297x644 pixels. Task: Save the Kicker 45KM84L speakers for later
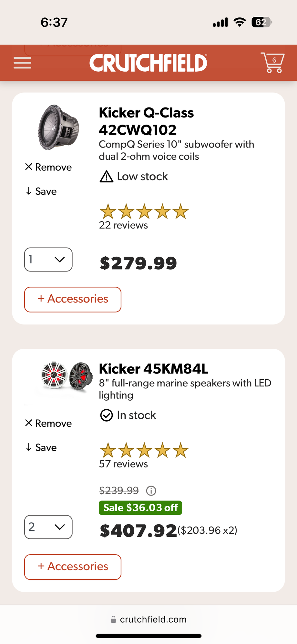[x=41, y=447]
